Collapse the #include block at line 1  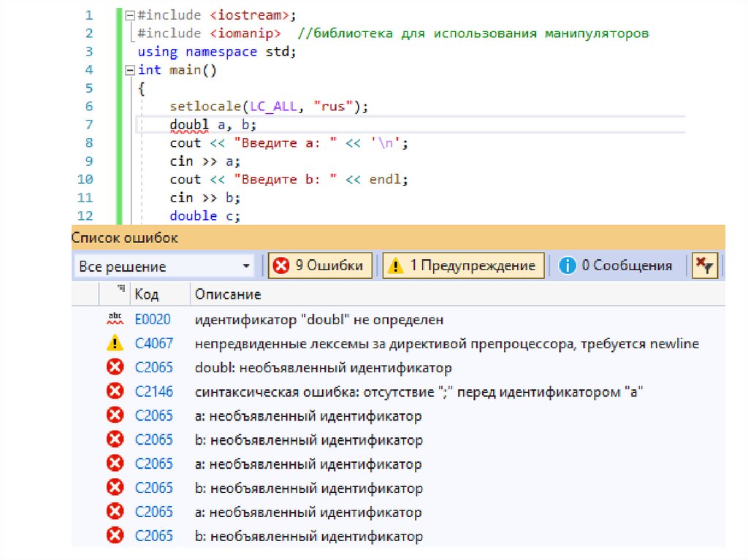(x=129, y=15)
